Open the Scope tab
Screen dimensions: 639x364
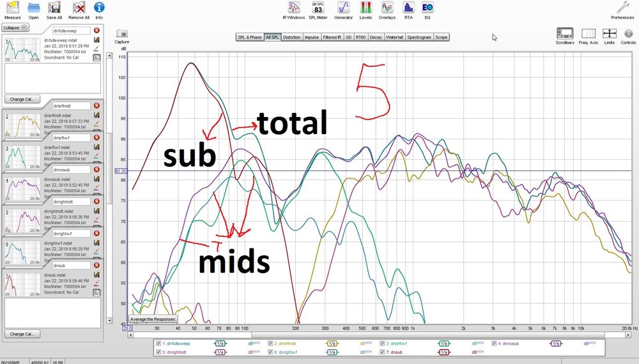tap(442, 37)
